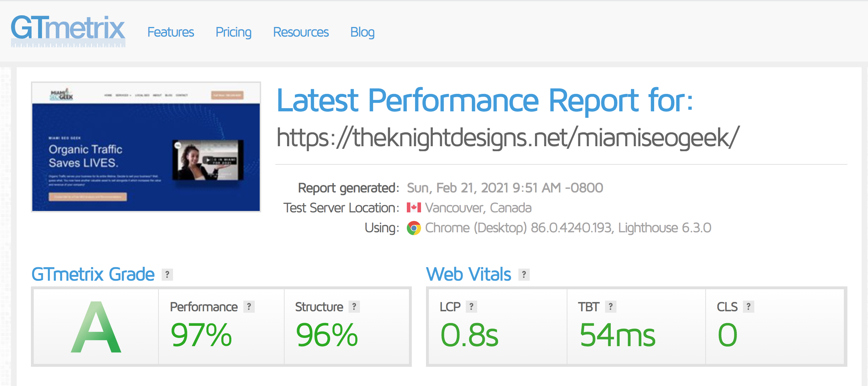
Task: Click the Report generated label
Action: point(348,188)
